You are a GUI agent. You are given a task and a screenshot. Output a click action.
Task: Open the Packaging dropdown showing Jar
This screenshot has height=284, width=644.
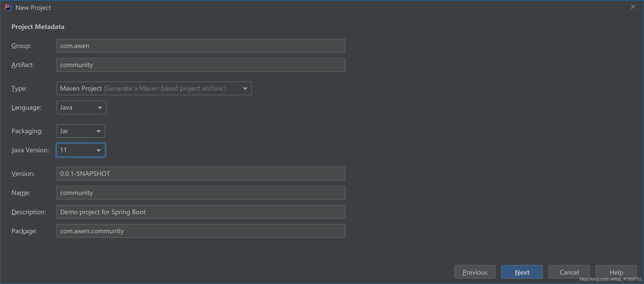(81, 131)
